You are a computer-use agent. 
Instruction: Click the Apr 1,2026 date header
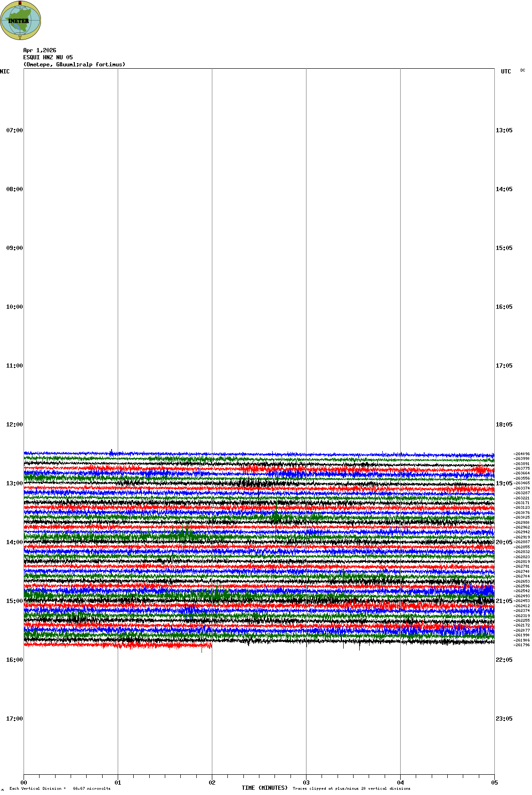pos(40,50)
